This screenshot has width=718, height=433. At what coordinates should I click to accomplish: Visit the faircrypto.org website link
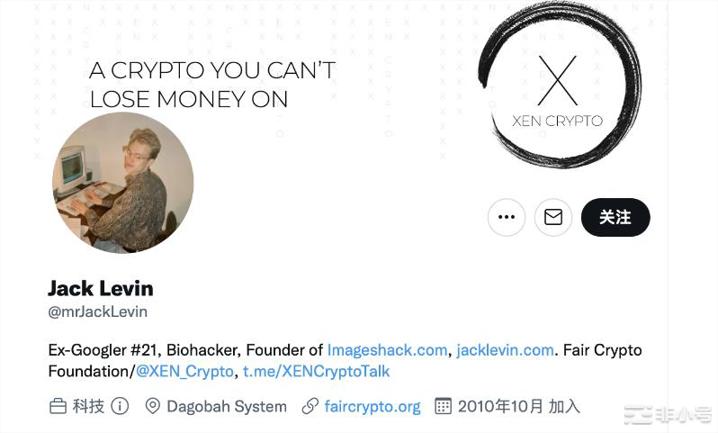(x=372, y=406)
